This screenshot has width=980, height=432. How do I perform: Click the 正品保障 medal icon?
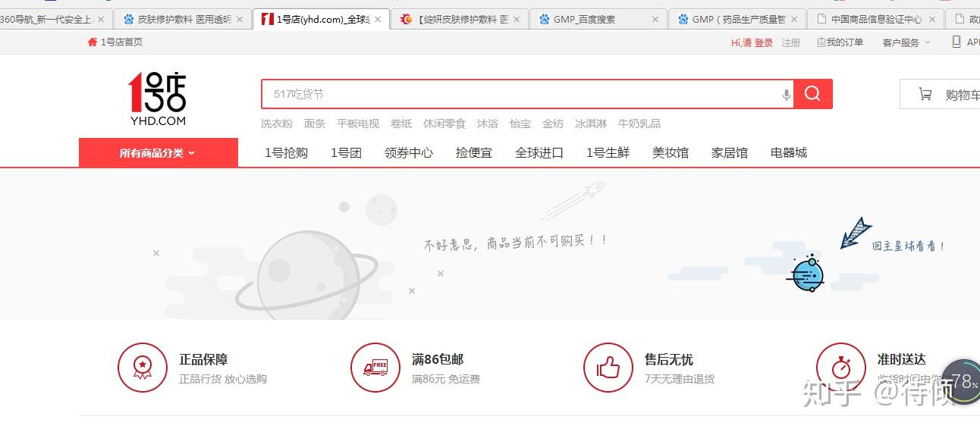point(142,368)
